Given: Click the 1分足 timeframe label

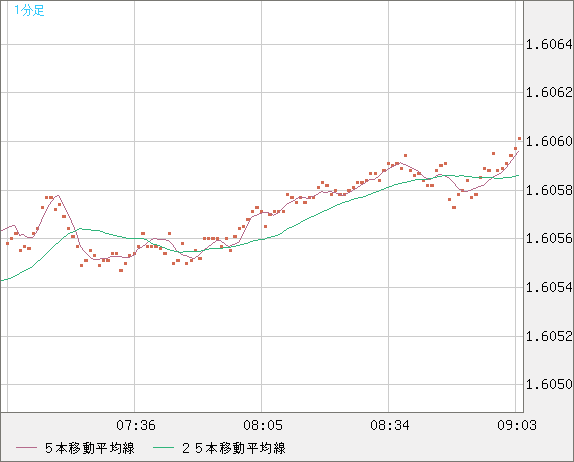Looking at the screenshot, I should 29,10.
